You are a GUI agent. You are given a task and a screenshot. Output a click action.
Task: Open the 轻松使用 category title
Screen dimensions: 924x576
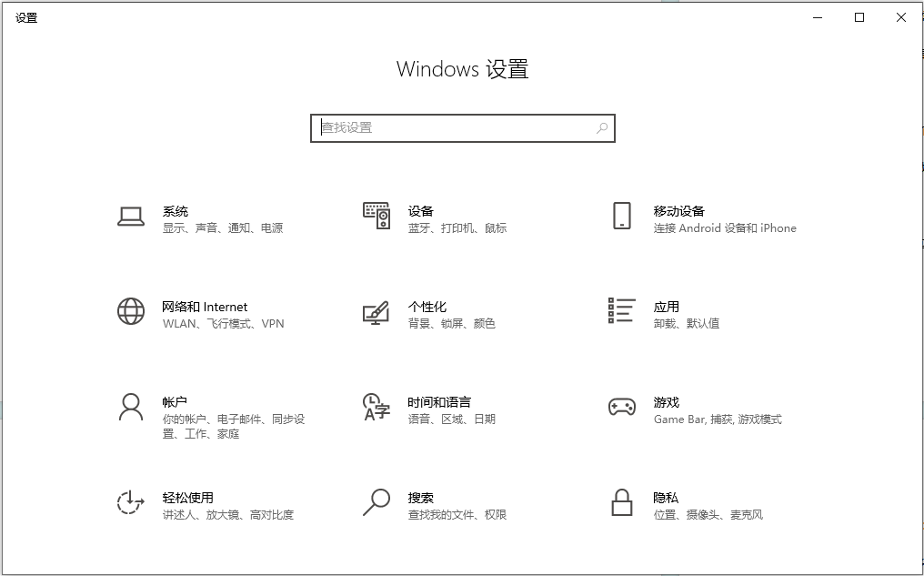point(188,498)
